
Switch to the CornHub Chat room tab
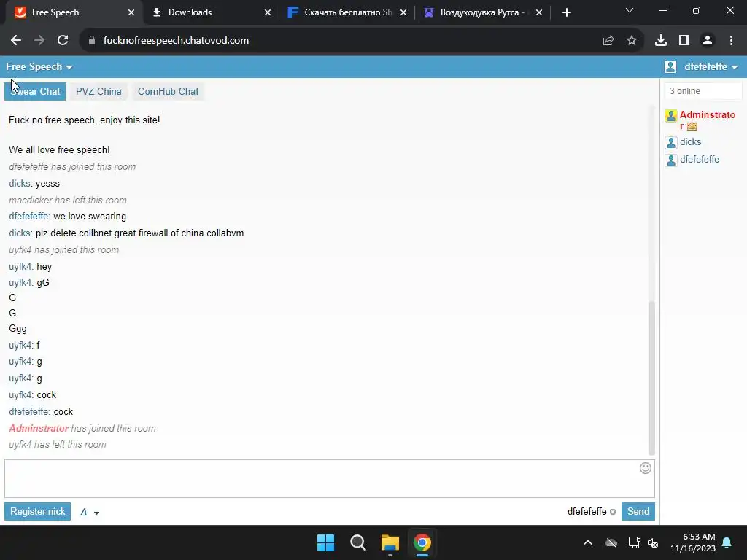coord(169,91)
